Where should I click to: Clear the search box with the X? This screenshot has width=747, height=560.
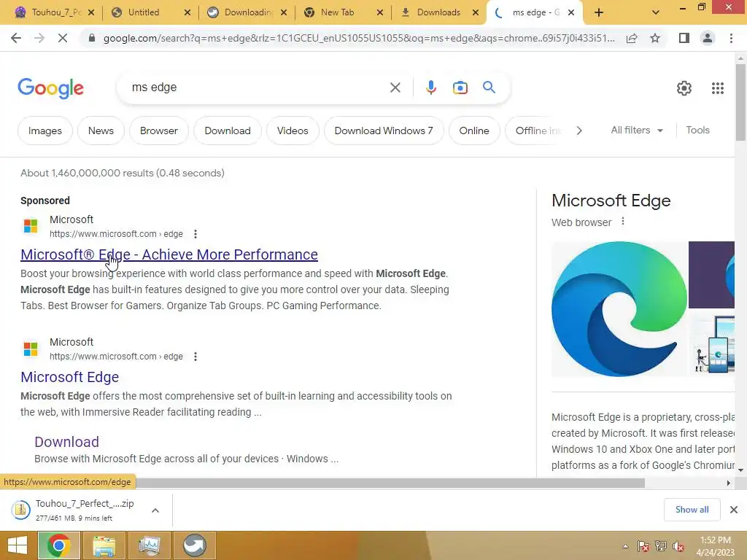pyautogui.click(x=395, y=87)
